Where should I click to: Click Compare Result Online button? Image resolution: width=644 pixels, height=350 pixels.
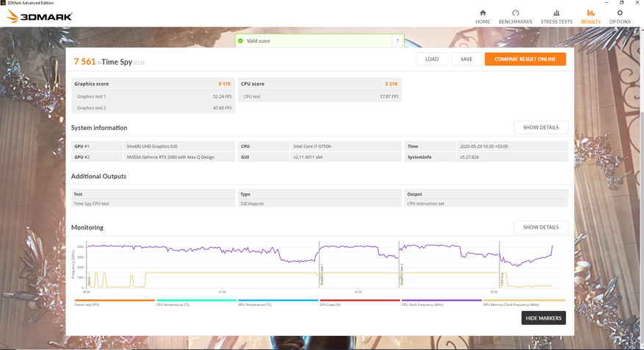(x=525, y=59)
